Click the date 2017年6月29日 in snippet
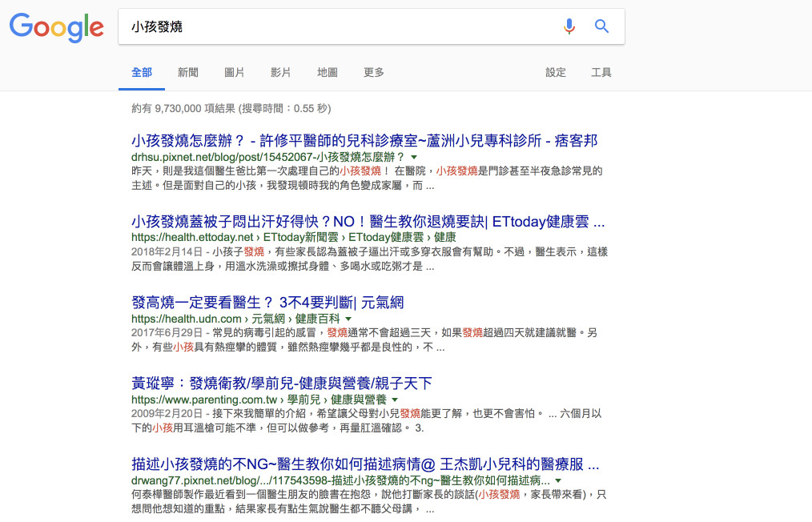This screenshot has width=812, height=522. coord(167,332)
